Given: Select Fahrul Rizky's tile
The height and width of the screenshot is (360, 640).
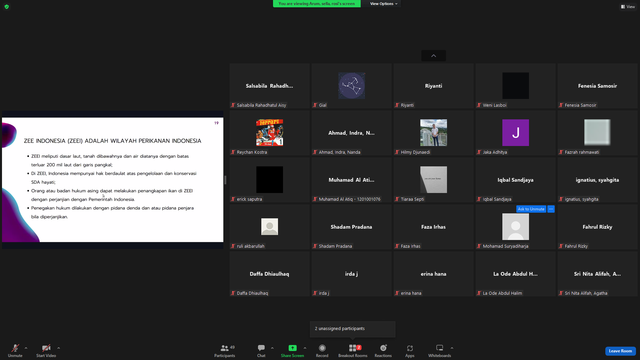Looking at the screenshot, I should tap(597, 227).
